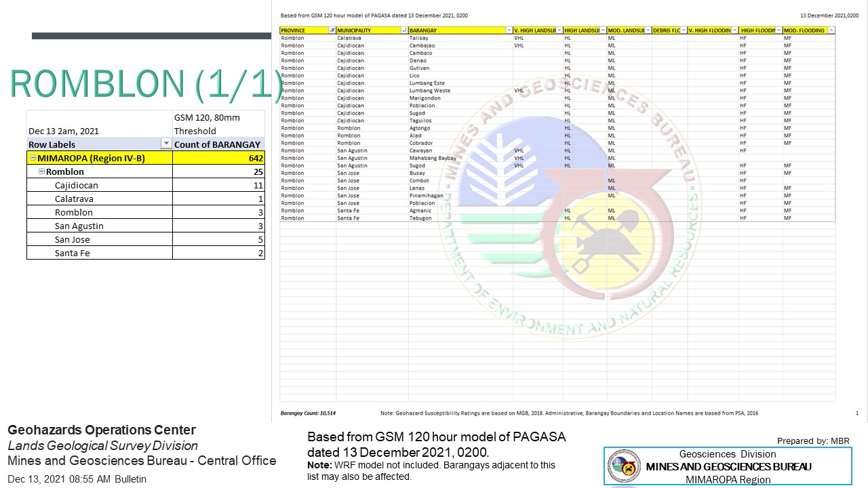Select the Cambalo barangay cell
The image size is (868, 488).
[x=460, y=53]
